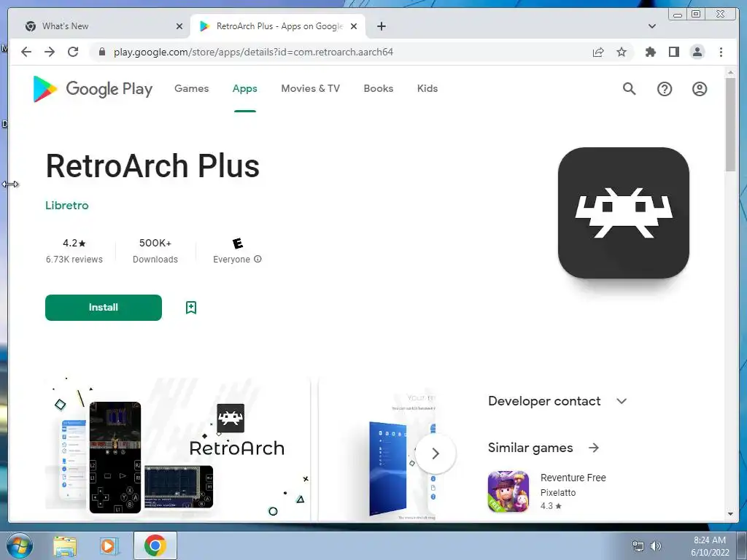Image resolution: width=747 pixels, height=560 pixels.
Task: Open the Chrome tab search dropdown
Action: pos(652,26)
